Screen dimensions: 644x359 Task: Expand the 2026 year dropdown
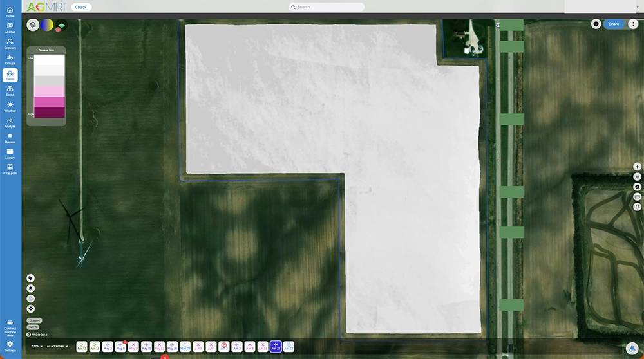click(37, 346)
